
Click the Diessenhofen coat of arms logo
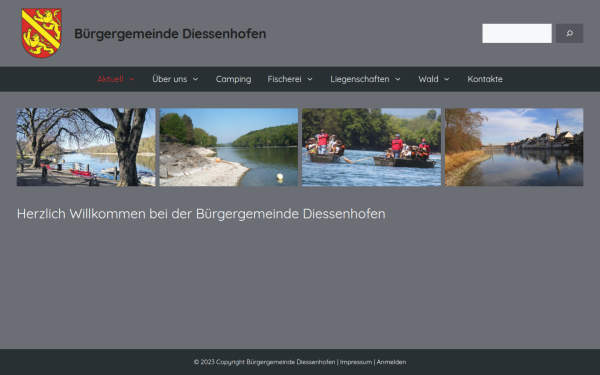(x=41, y=33)
